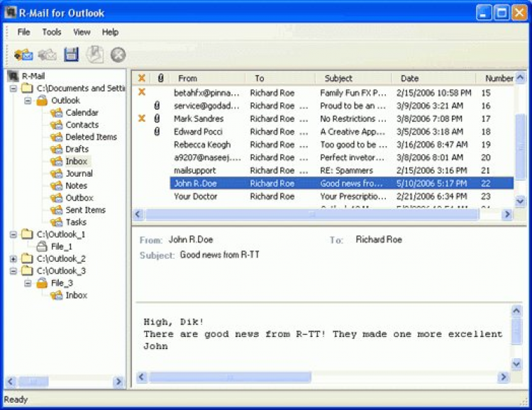This screenshot has width=532, height=410.
Task: Click the Outlook padlock icon in tree
Action: [x=42, y=101]
